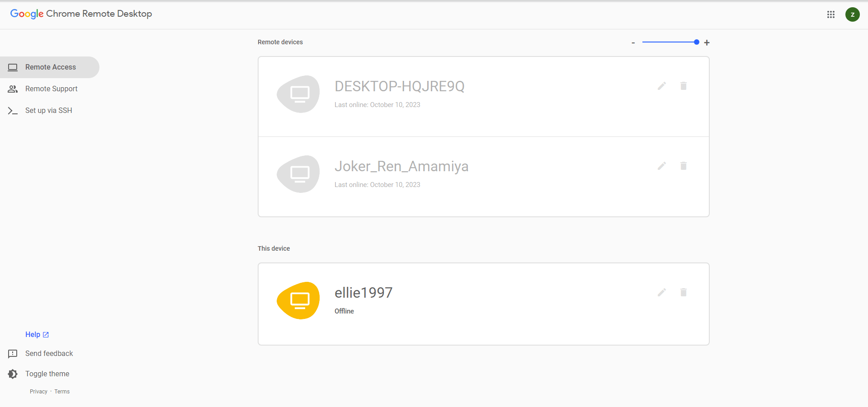Delete the DESKTOP-HQJRE9Q device via trash icon

click(x=683, y=86)
